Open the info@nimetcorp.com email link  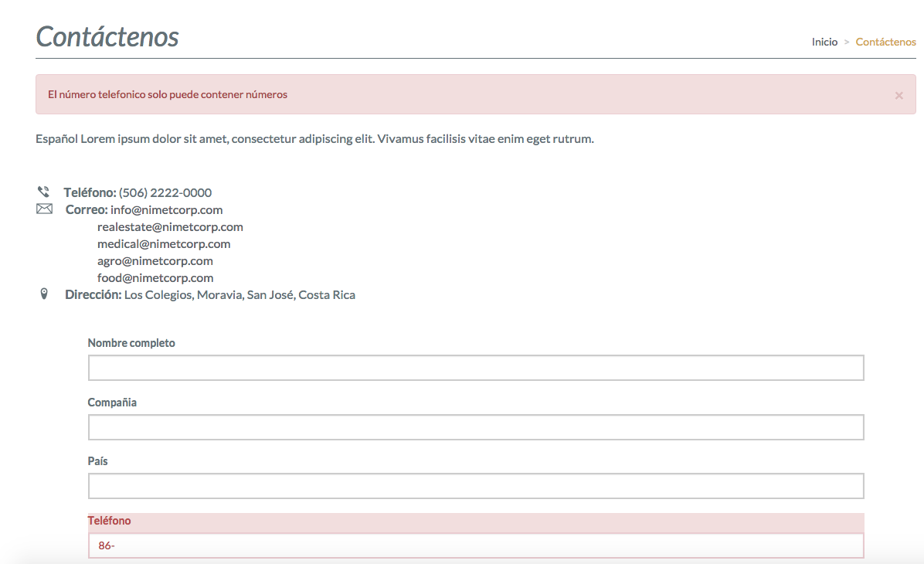(x=166, y=210)
